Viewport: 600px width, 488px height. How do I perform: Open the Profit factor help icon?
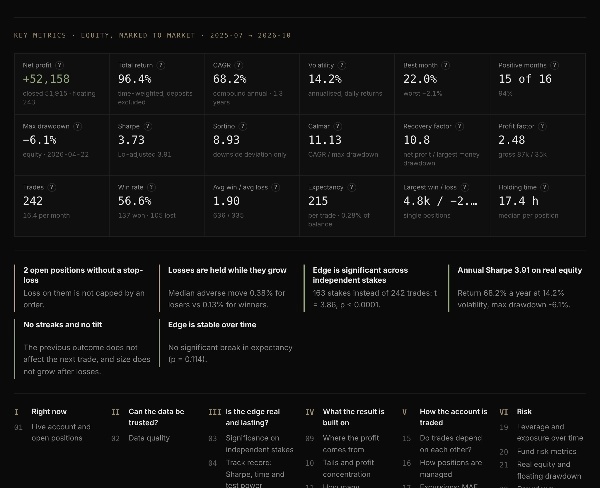(x=542, y=126)
